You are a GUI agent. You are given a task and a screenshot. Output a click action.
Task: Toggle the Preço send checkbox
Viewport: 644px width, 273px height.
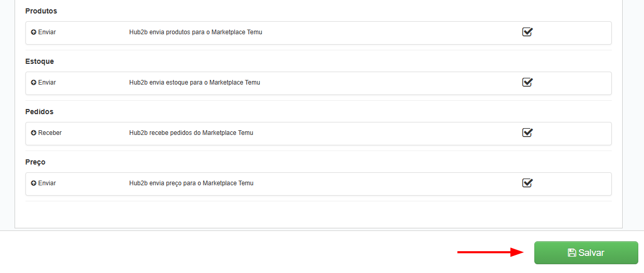tap(527, 183)
